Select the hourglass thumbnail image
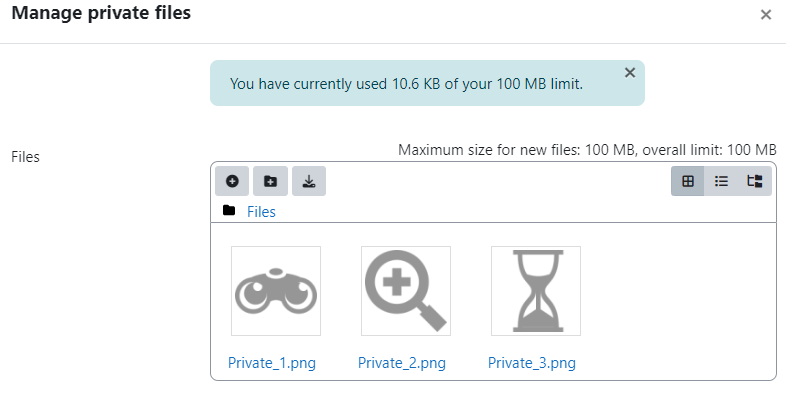 536,291
